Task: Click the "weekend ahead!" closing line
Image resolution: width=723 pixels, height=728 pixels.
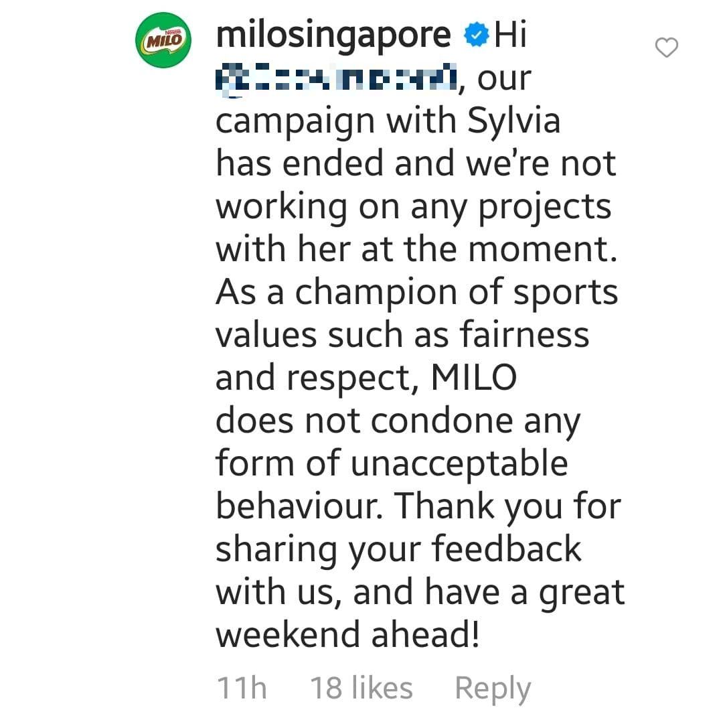Action: (x=347, y=634)
